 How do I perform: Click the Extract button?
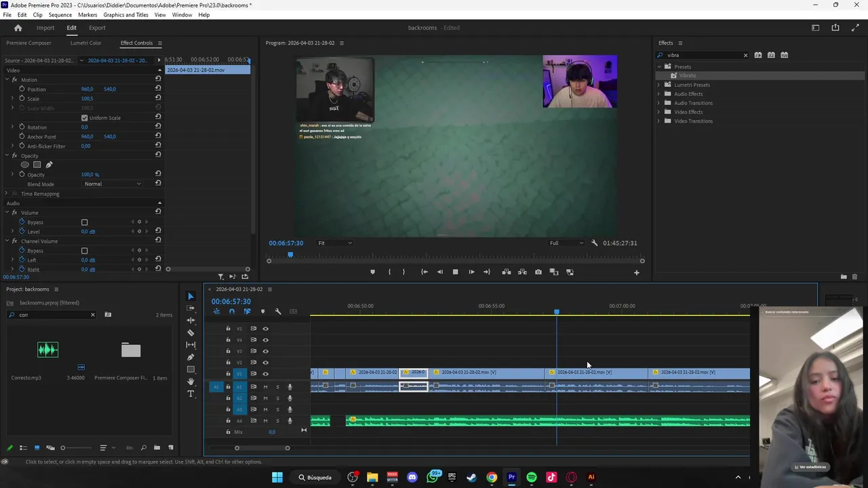tap(522, 272)
